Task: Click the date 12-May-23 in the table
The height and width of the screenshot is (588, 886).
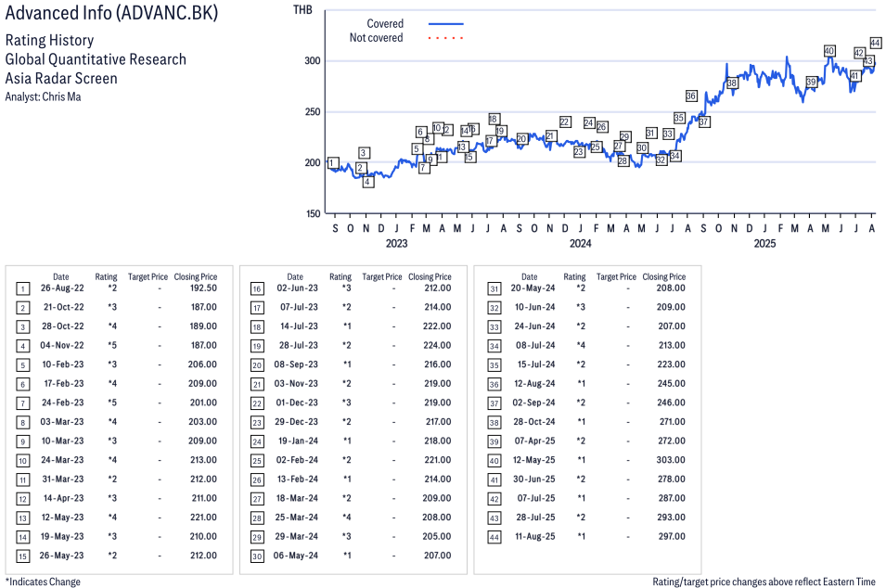Action: pos(62,518)
